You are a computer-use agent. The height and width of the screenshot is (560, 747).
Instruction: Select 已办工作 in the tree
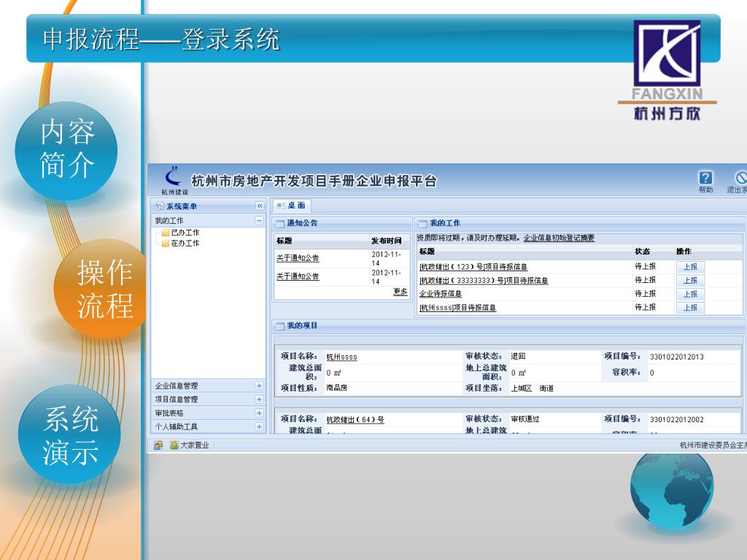pos(185,233)
